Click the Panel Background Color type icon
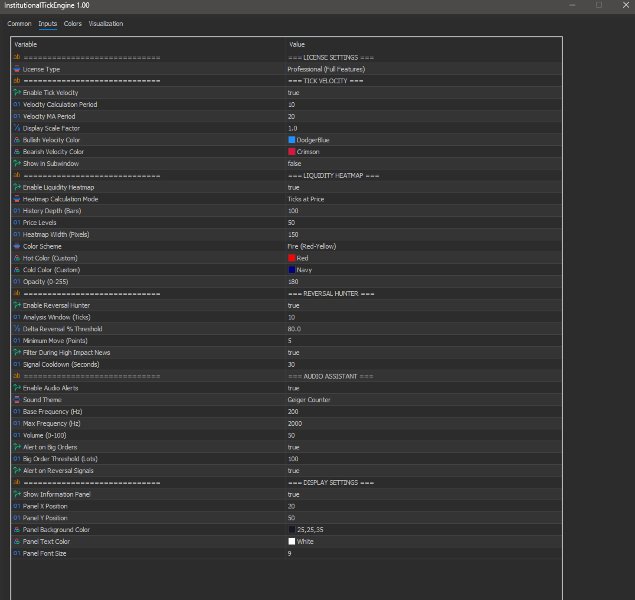Viewport: 635px width, 600px height. 17,530
